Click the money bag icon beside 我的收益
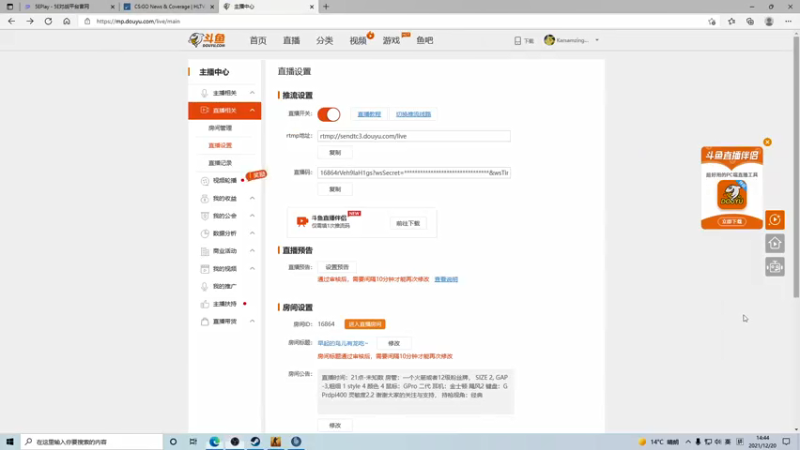 coord(205,198)
